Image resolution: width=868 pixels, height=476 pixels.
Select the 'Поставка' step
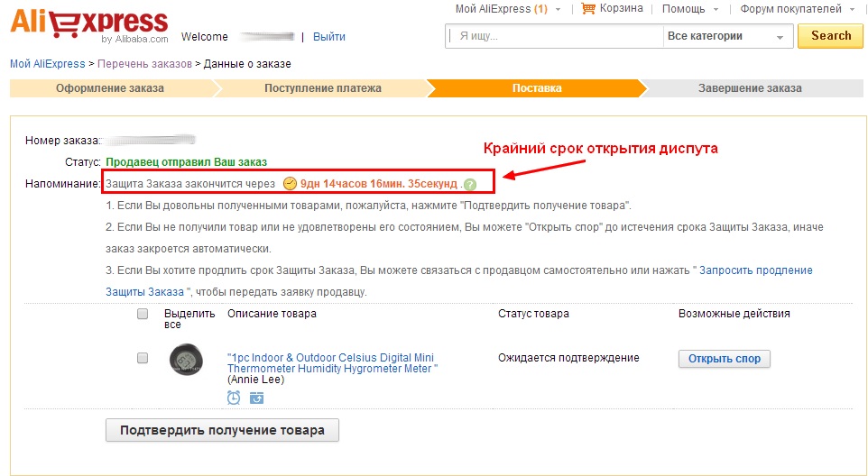537,88
